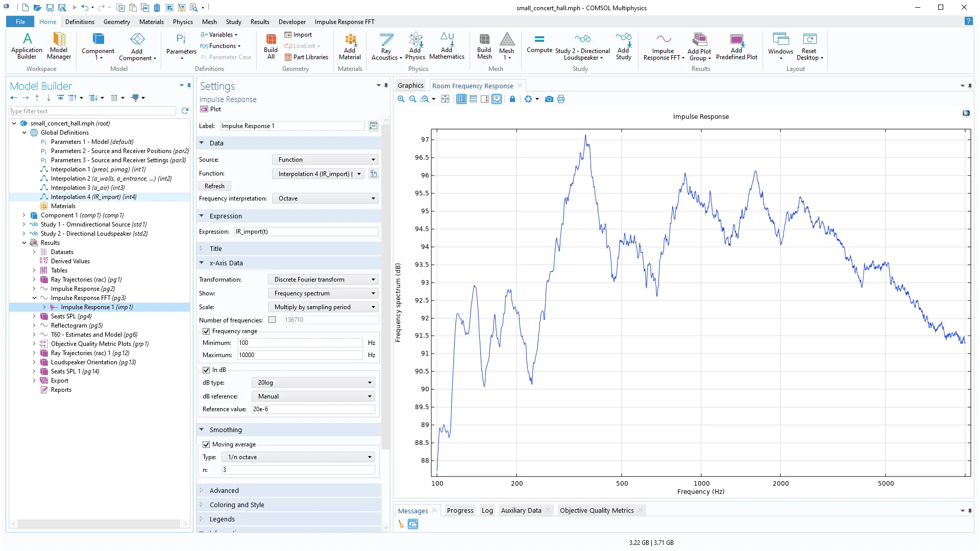
Task: Open the Physics ribbon tab
Action: coord(183,22)
